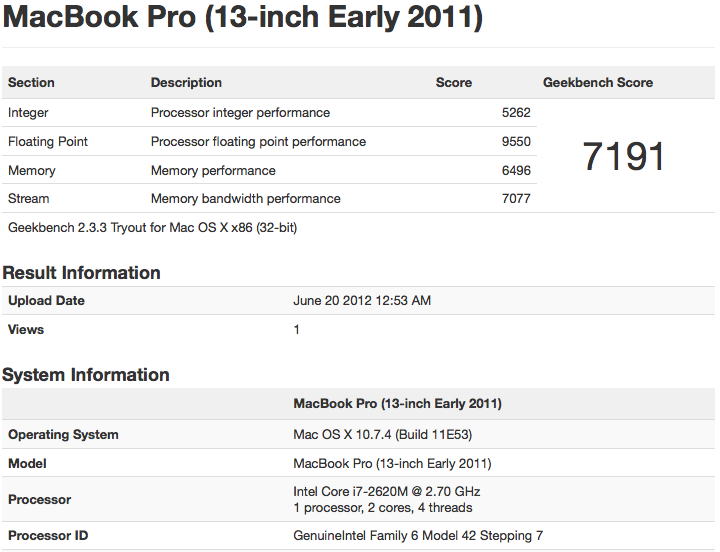Viewport: 720px width, 552px height.
Task: Click the Model value MacBook Pro
Action: click(x=392, y=464)
